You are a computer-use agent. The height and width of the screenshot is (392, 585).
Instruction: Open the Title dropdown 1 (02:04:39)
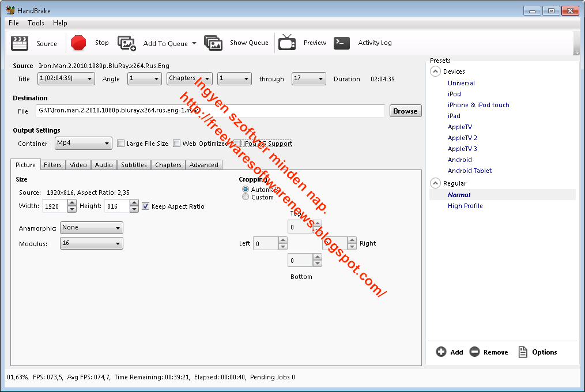(x=66, y=79)
